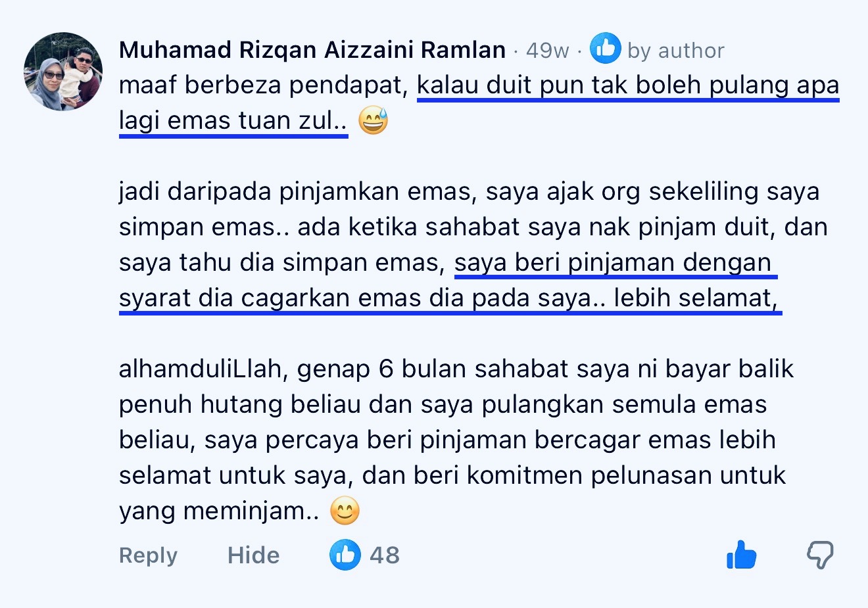View the 48 reactions count

tap(385, 555)
